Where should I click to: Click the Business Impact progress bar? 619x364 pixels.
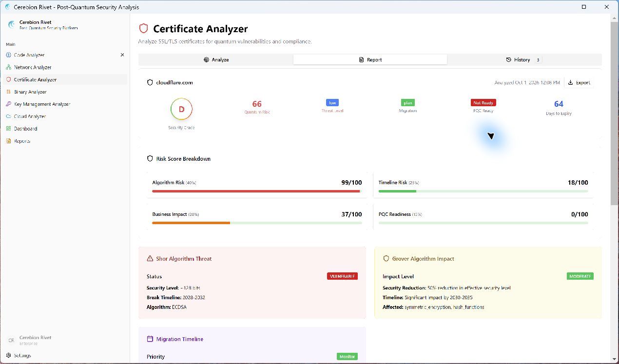[257, 223]
